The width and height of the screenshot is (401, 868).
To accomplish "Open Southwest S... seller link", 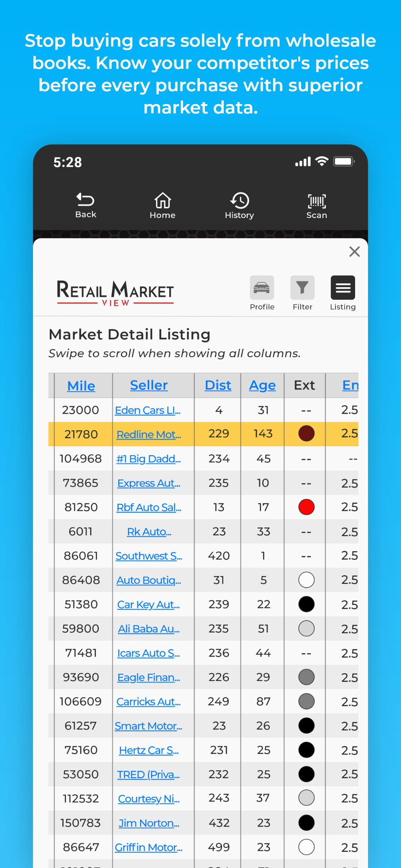I will (x=149, y=556).
